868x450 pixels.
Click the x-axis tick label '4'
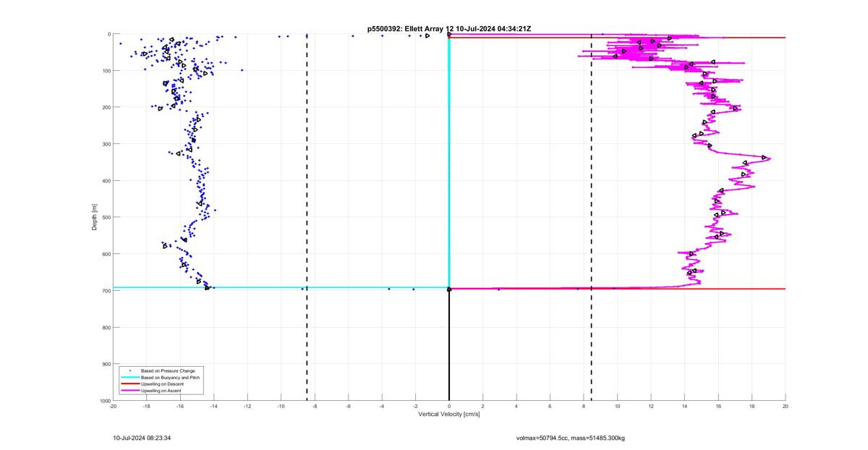pos(516,406)
